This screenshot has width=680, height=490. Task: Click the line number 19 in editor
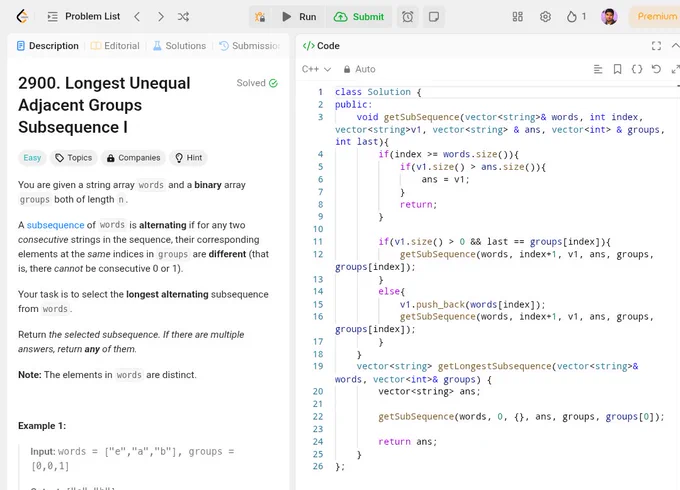click(x=318, y=366)
